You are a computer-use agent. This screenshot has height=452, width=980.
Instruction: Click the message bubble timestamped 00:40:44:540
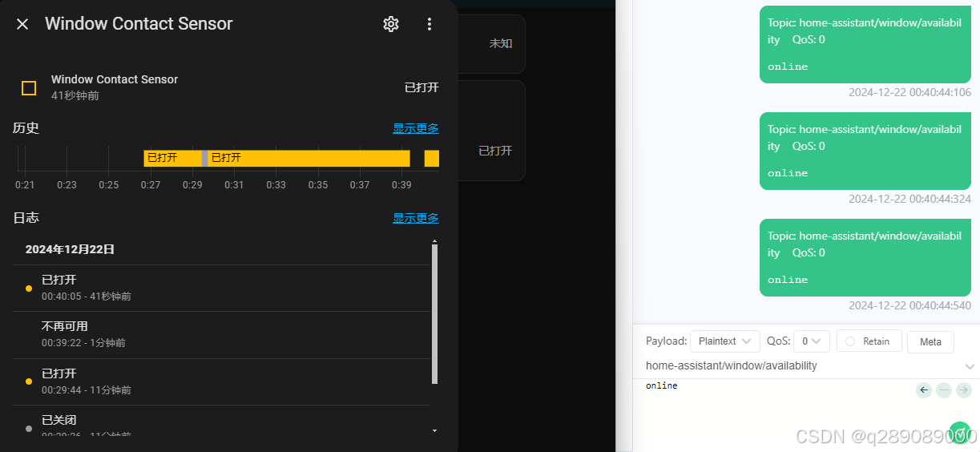pyautogui.click(x=865, y=257)
